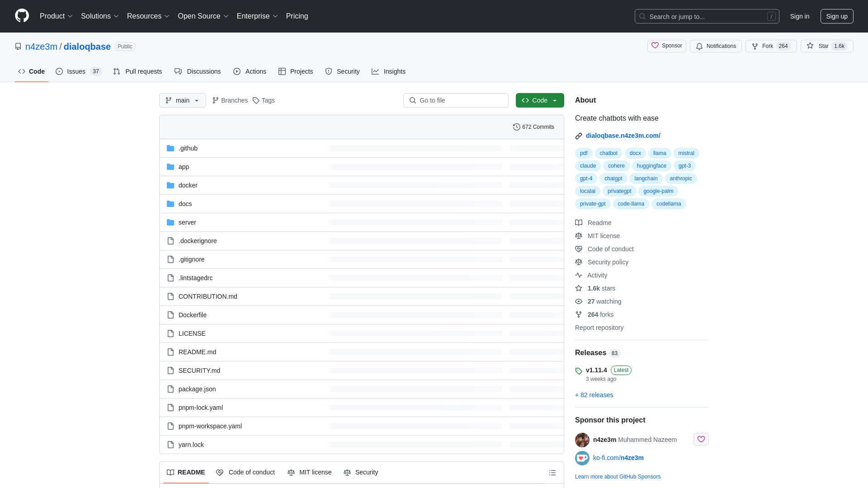868x488 pixels.
Task: Click the package.json file icon
Action: (x=170, y=389)
